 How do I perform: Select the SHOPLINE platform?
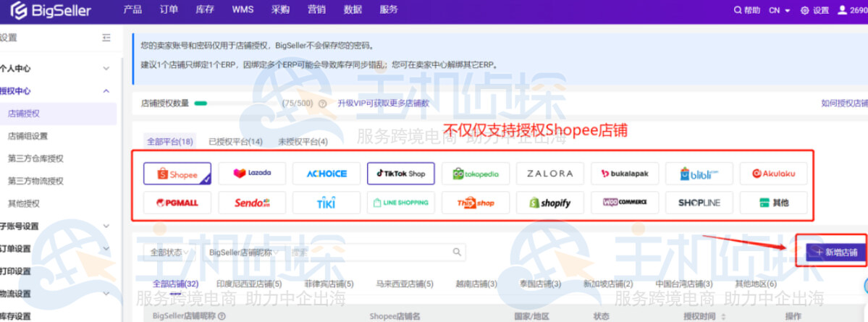click(x=699, y=203)
